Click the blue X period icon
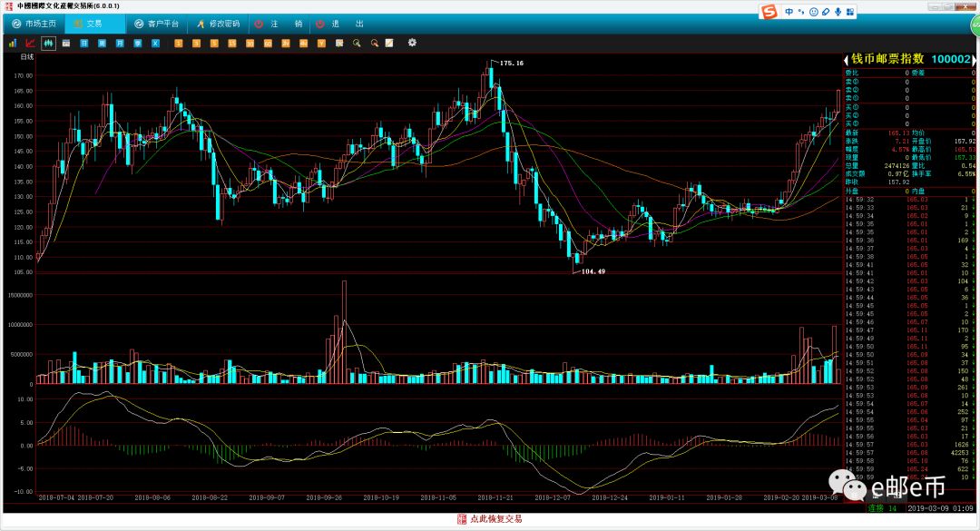Viewport: 980px width, 531px height. [156, 44]
